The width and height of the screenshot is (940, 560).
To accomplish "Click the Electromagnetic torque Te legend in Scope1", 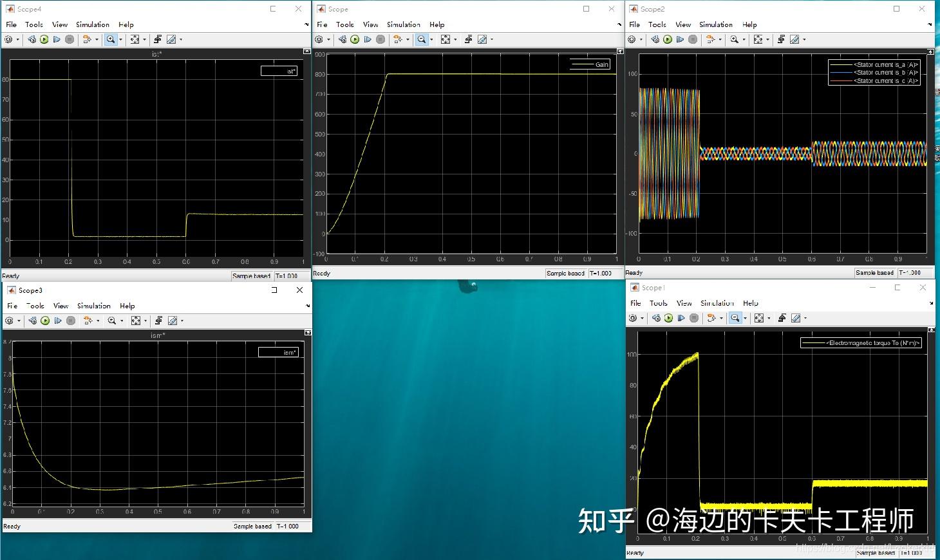I will point(861,343).
